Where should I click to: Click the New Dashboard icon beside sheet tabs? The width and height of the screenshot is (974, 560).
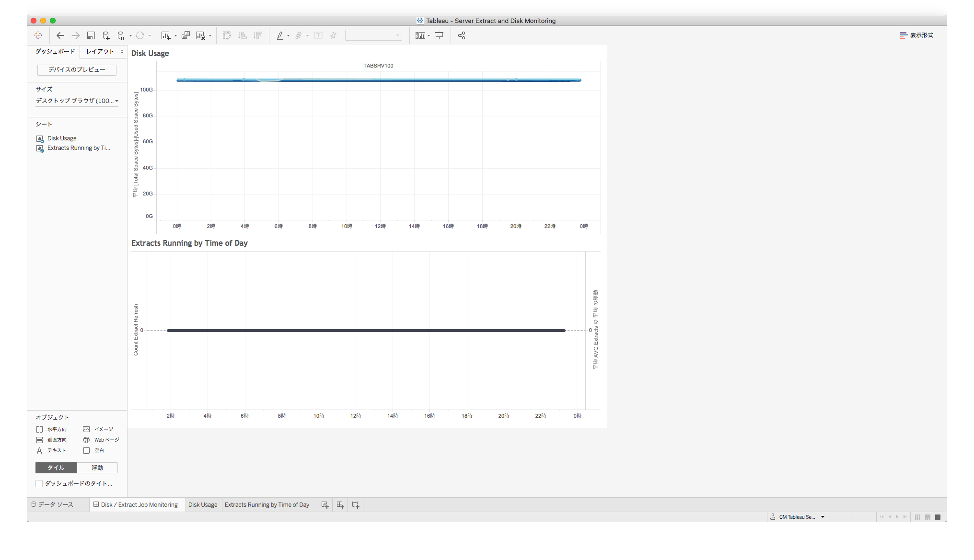click(340, 504)
